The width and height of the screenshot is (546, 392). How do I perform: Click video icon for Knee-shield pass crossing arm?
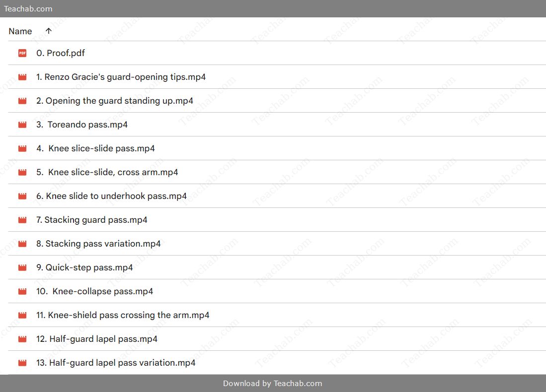[22, 315]
